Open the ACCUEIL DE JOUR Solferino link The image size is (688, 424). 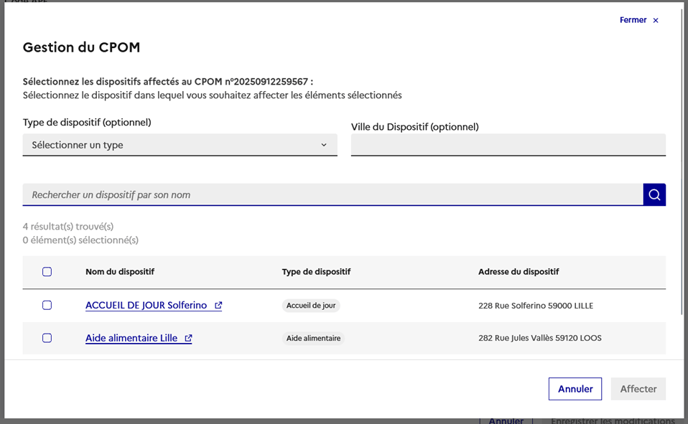(x=146, y=305)
